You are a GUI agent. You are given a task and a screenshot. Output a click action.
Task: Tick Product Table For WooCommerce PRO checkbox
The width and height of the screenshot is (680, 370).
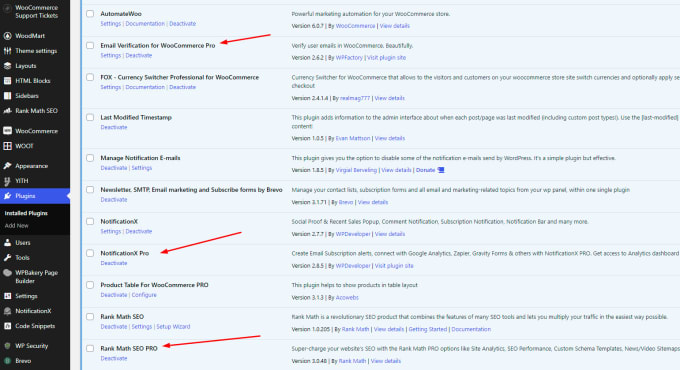(90, 285)
